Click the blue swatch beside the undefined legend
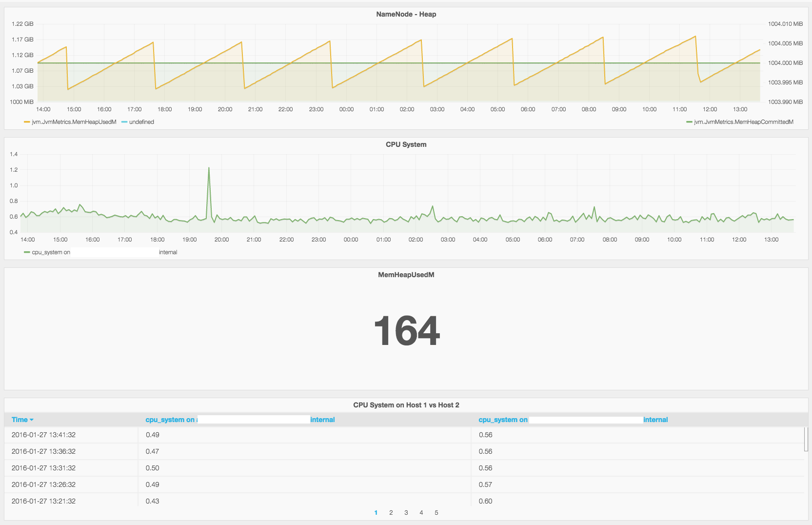This screenshot has width=812, height=525. (x=124, y=122)
